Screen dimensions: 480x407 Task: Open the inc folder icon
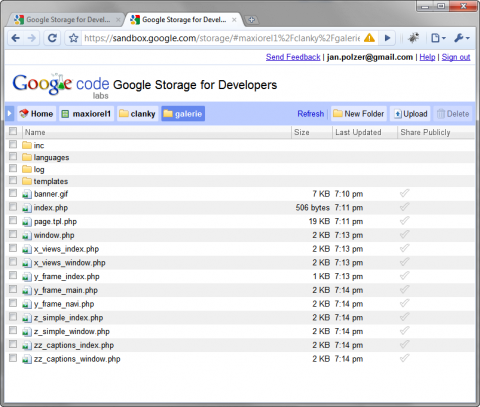pos(27,145)
